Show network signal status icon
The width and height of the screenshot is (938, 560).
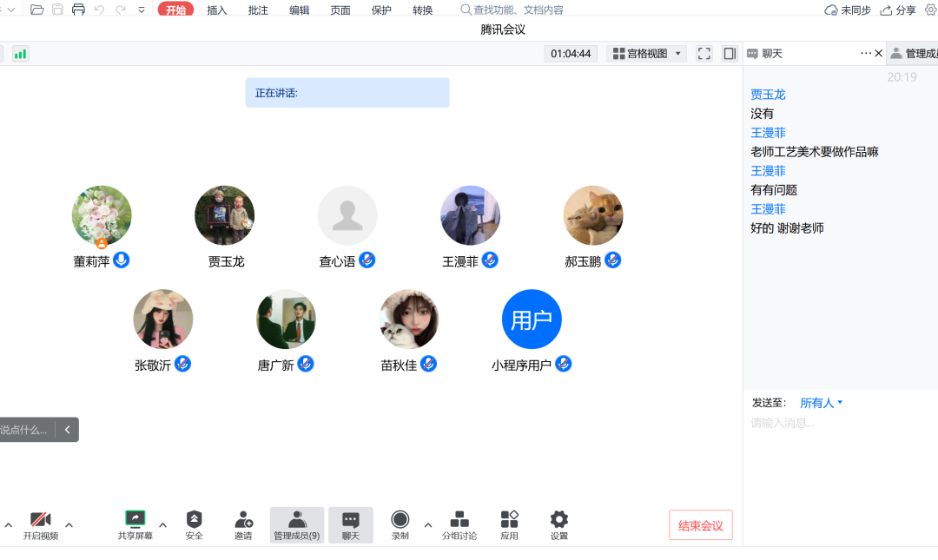pyautogui.click(x=20, y=54)
